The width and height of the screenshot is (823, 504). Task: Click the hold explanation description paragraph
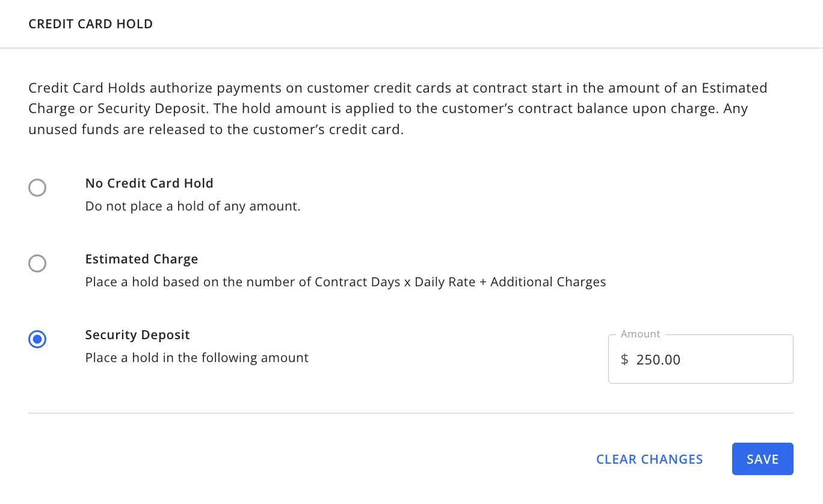397,108
